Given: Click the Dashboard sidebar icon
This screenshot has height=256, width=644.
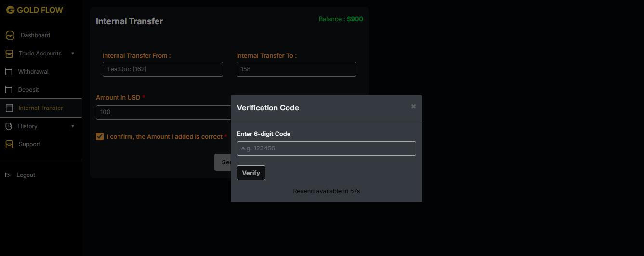Looking at the screenshot, I should pos(10,35).
